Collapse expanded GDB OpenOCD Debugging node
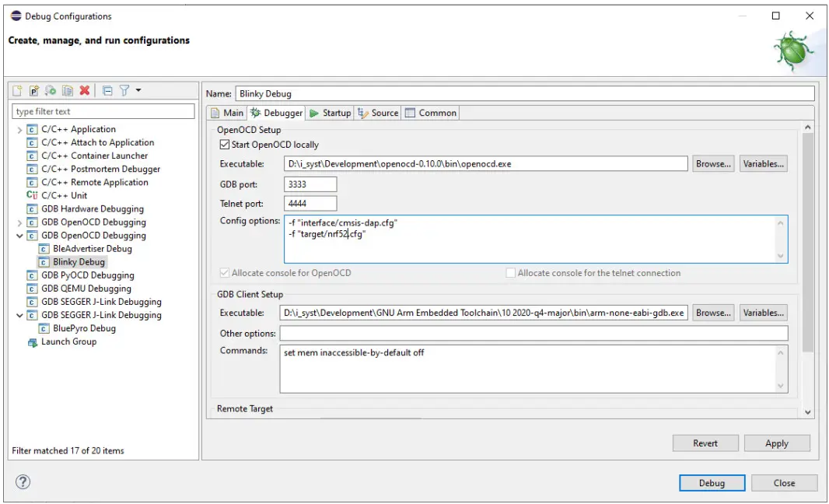 (x=19, y=236)
